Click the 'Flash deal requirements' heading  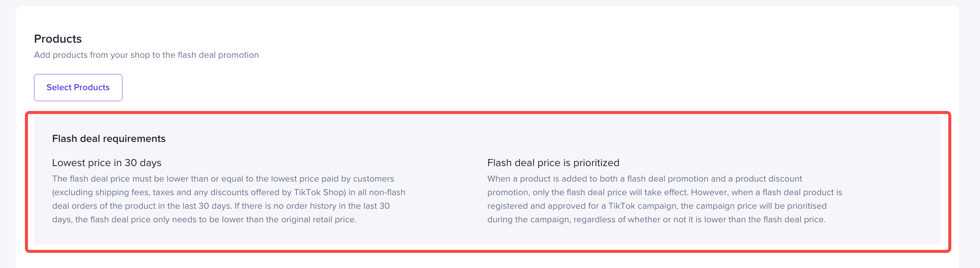(109, 139)
